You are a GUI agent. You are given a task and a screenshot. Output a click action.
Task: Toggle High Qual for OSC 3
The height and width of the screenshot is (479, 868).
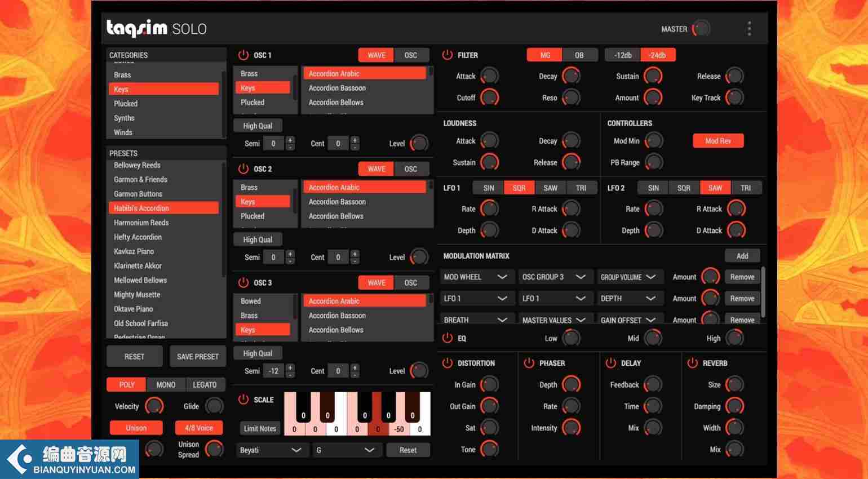pos(258,353)
